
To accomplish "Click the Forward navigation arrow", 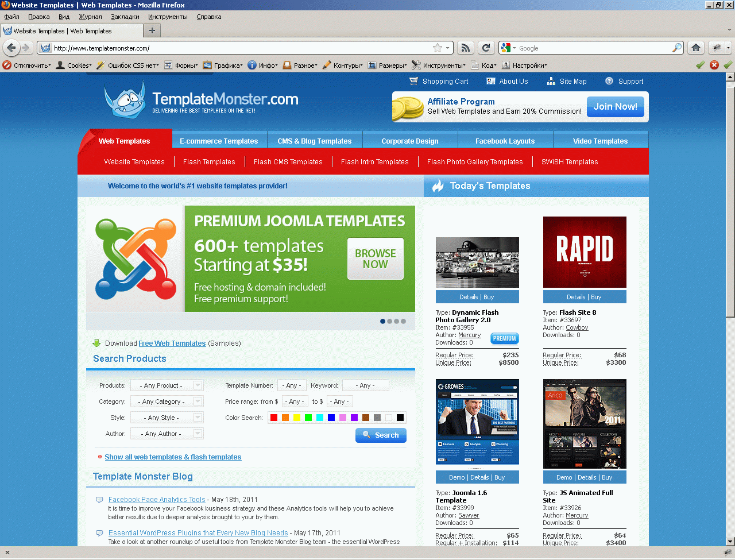I will tap(25, 48).
